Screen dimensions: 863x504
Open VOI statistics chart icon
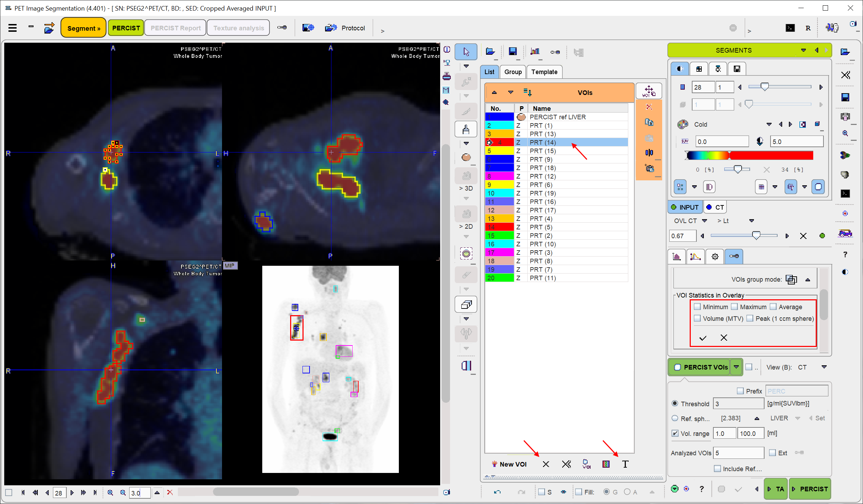tap(535, 52)
